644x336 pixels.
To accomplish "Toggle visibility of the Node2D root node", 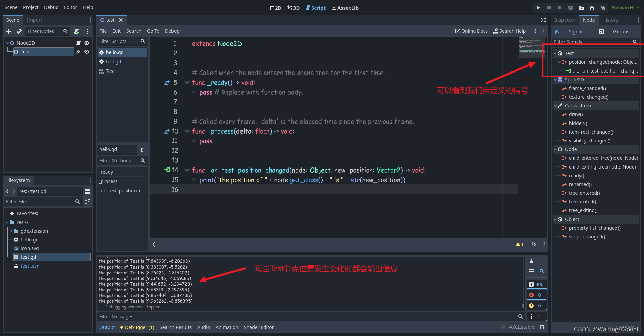I will click(x=87, y=43).
